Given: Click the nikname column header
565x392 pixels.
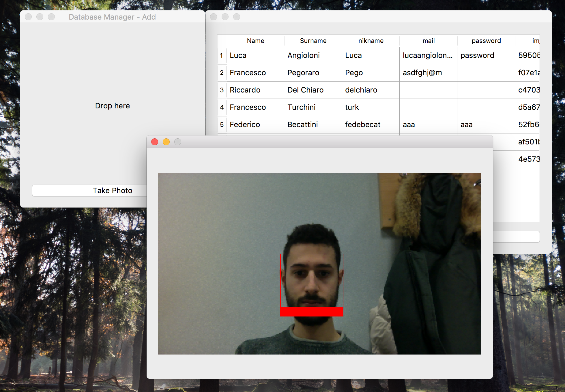Looking at the screenshot, I should pos(371,41).
